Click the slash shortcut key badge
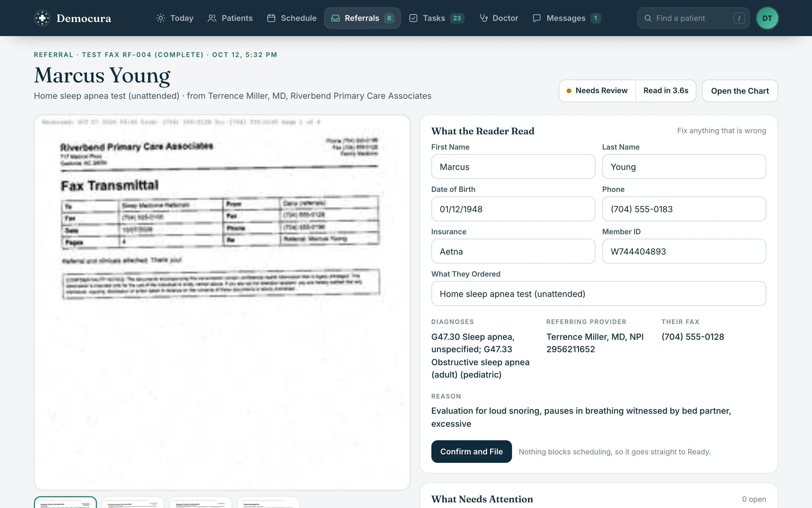The height and width of the screenshot is (508, 812). 739,18
